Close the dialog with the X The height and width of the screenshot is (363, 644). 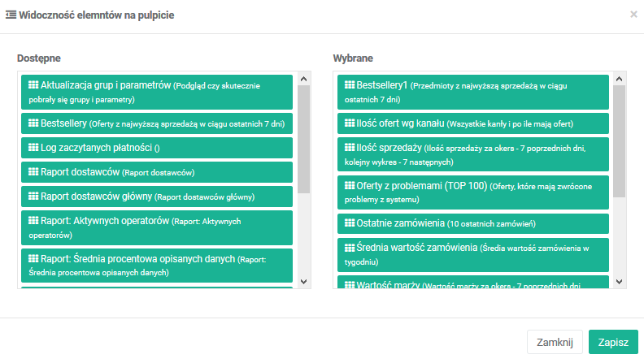point(633,15)
